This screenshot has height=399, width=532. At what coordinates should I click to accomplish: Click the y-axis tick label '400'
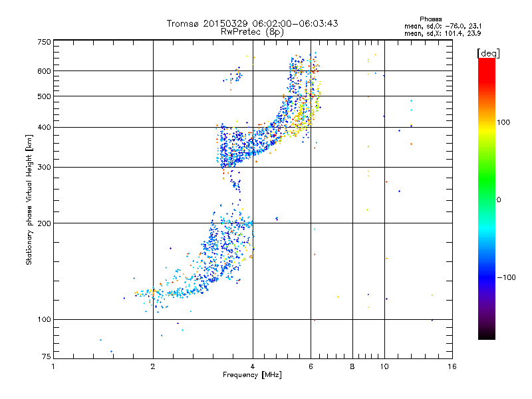click(44, 128)
